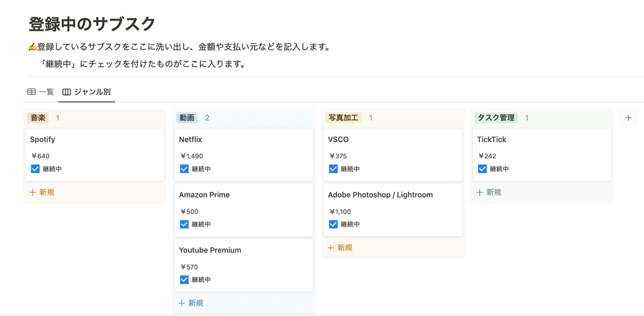The height and width of the screenshot is (316, 644).
Task: Uncheck 継続中 on the Netflix card
Action: (x=184, y=169)
